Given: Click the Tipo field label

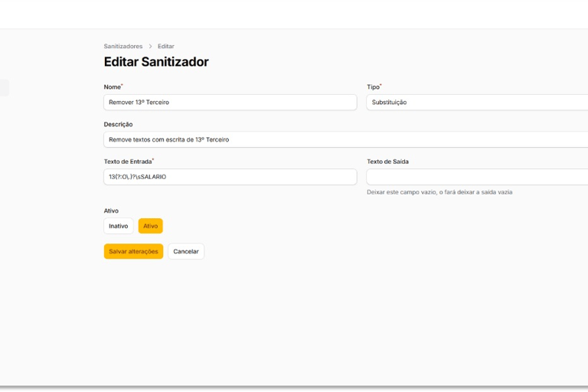Looking at the screenshot, I should pos(374,87).
